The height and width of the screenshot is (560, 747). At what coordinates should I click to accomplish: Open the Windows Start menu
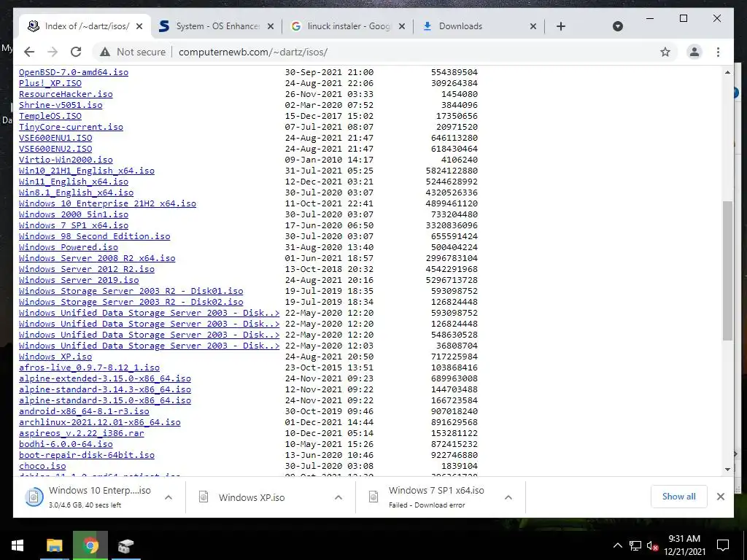pyautogui.click(x=18, y=545)
